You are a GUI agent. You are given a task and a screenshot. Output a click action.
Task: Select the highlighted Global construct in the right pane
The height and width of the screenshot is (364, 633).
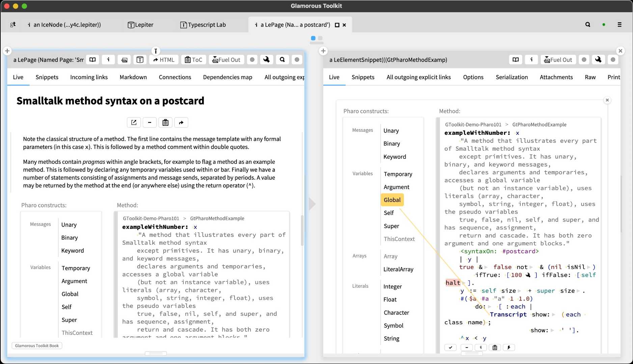point(392,200)
